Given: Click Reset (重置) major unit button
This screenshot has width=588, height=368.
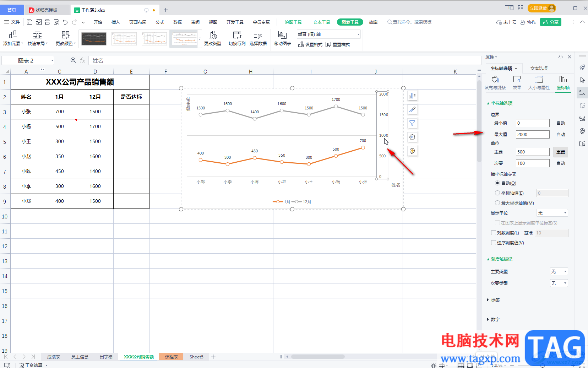Looking at the screenshot, I should click(x=561, y=152).
